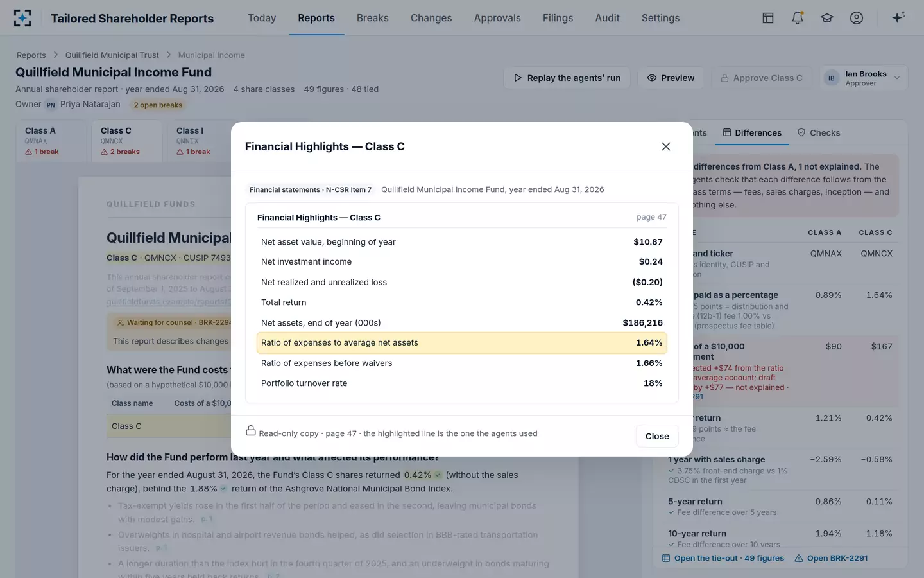Click the Open BRK-2291 link
Image resolution: width=924 pixels, height=578 pixels.
831,558
